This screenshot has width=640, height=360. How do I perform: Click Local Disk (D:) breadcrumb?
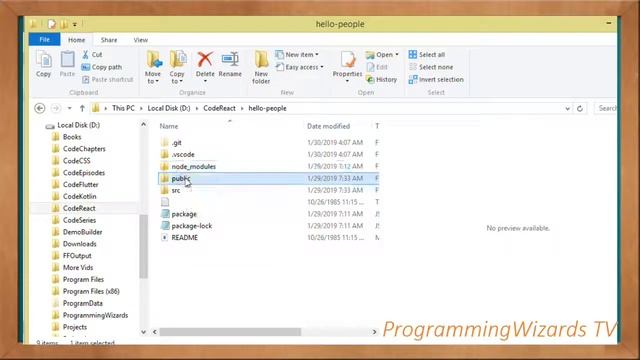(169, 108)
